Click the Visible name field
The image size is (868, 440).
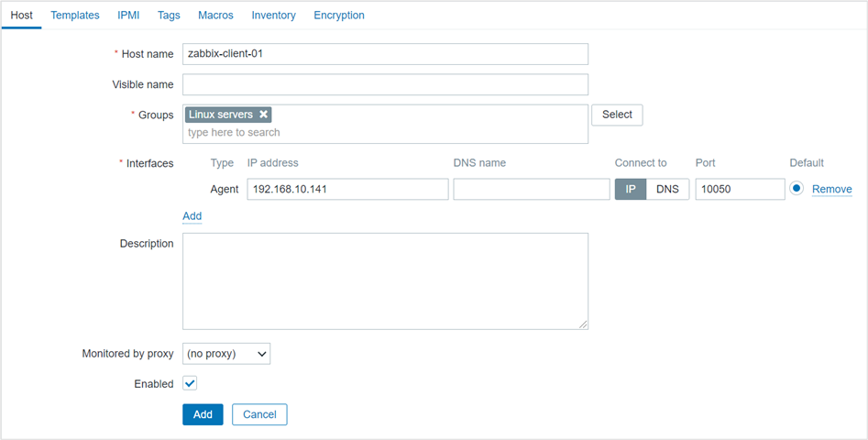point(385,84)
